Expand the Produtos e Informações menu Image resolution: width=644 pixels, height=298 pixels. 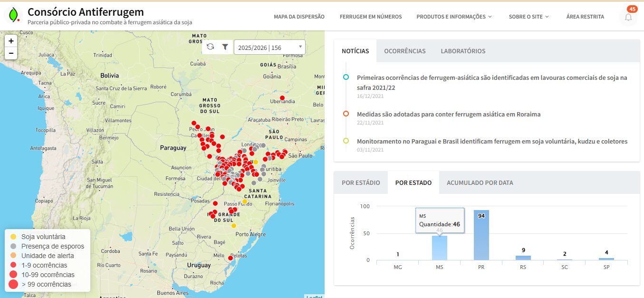[454, 17]
